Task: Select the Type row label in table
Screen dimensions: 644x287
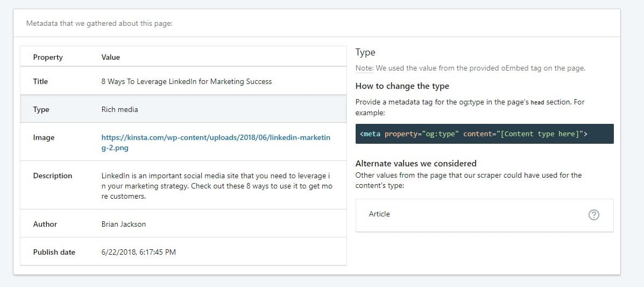Action: coord(41,109)
